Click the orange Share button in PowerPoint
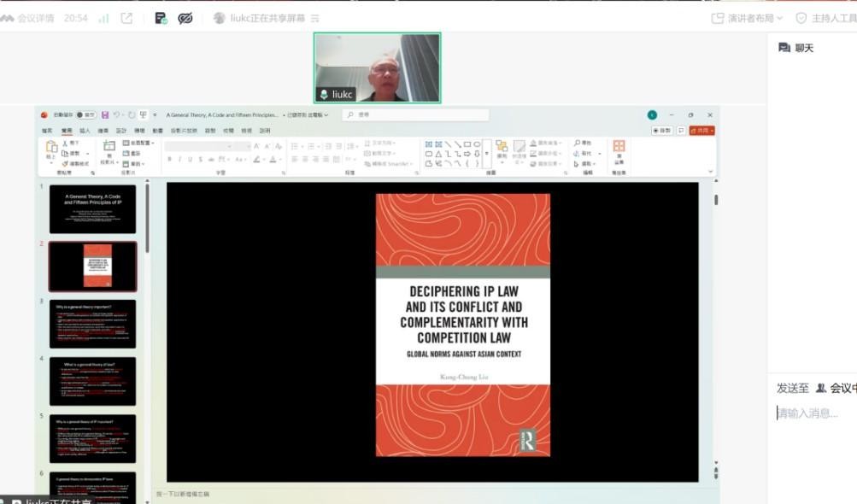 (x=701, y=131)
